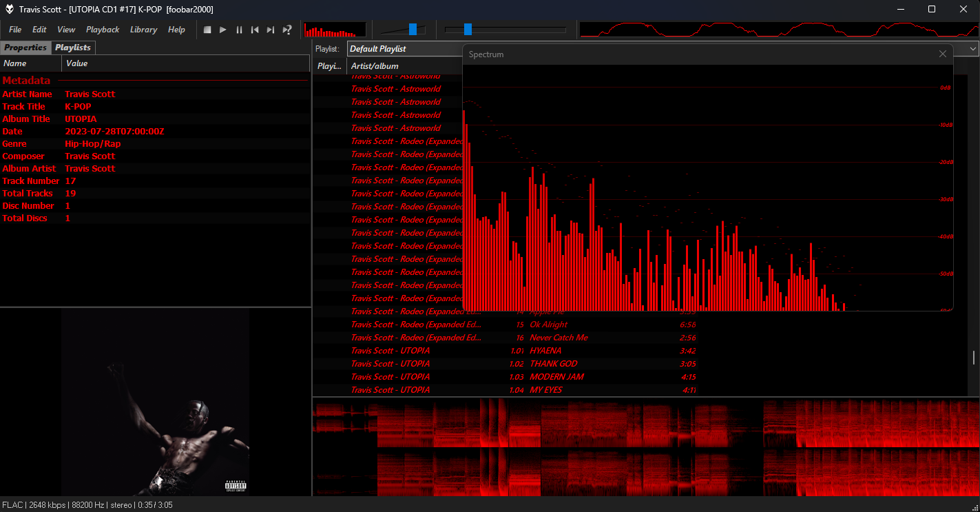
Task: Open the View menu
Action: coord(66,30)
